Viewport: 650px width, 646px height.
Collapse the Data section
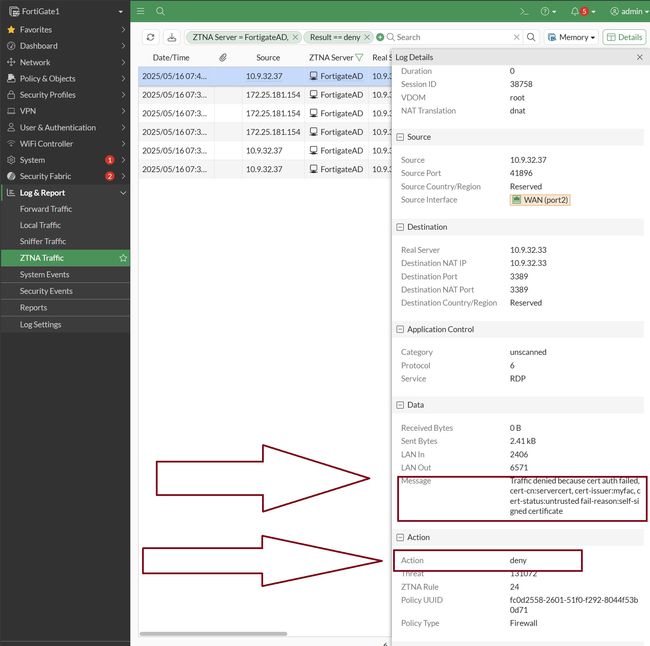click(400, 405)
